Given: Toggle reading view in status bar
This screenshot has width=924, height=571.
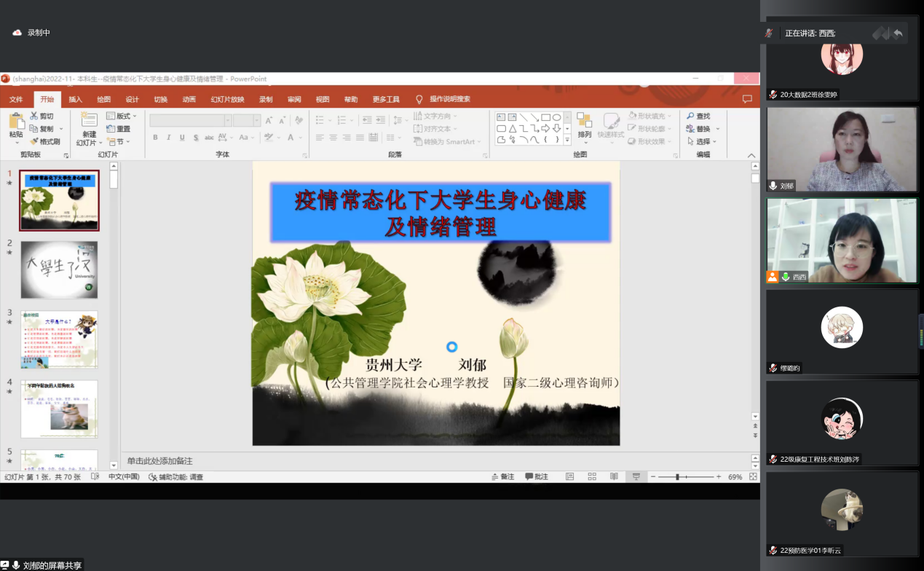Looking at the screenshot, I should [x=614, y=476].
